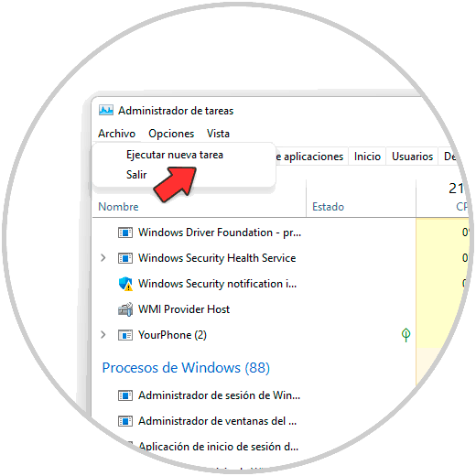Image resolution: width=476 pixels, height=476 pixels.
Task: Open the Opciones menu
Action: point(171,134)
